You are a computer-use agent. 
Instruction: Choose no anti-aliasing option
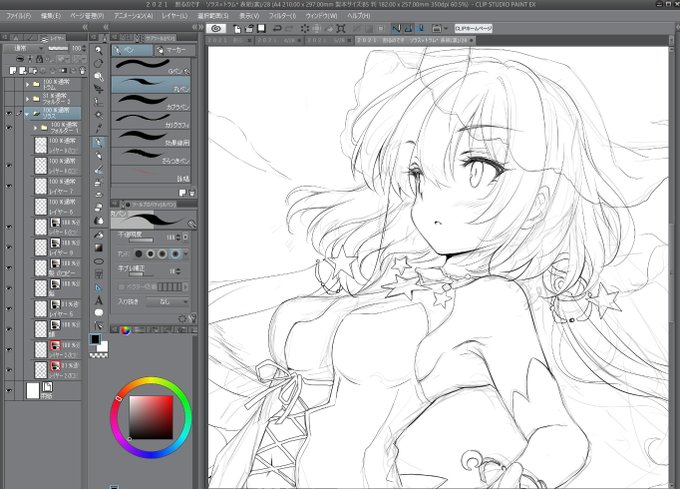pos(138,254)
